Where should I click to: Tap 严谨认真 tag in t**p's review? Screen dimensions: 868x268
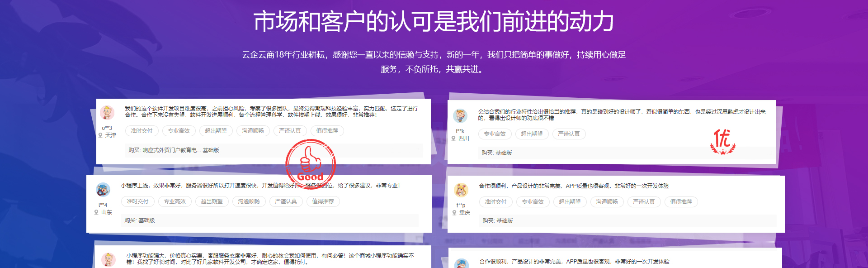tap(644, 202)
